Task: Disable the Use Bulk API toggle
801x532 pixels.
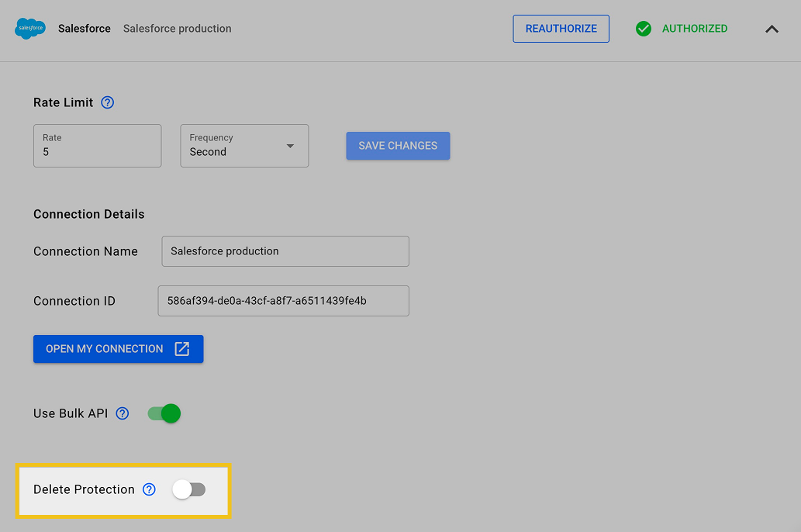Action: 164,413
